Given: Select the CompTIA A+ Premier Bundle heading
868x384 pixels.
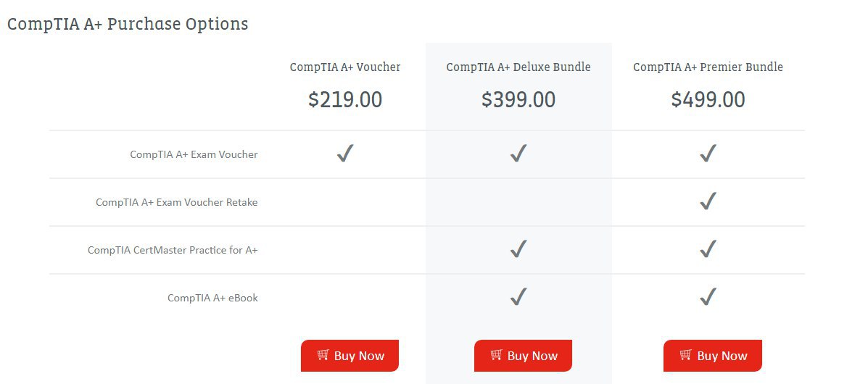Looking at the screenshot, I should 708,67.
